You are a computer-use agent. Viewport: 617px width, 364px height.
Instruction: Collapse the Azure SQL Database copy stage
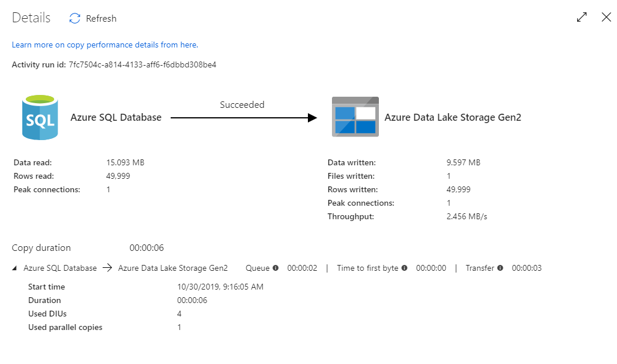tap(15, 268)
